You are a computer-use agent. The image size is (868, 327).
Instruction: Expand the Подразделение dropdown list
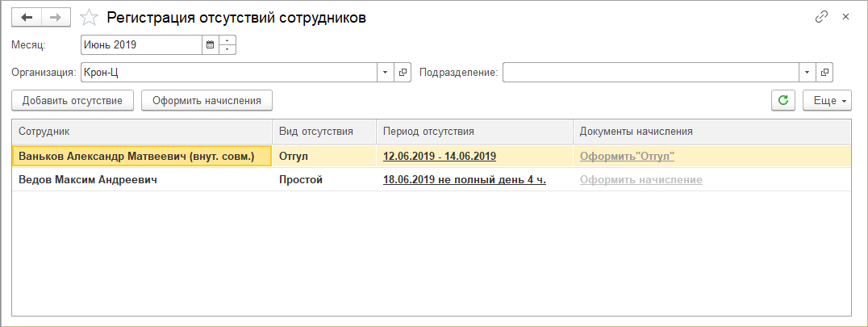pyautogui.click(x=807, y=73)
